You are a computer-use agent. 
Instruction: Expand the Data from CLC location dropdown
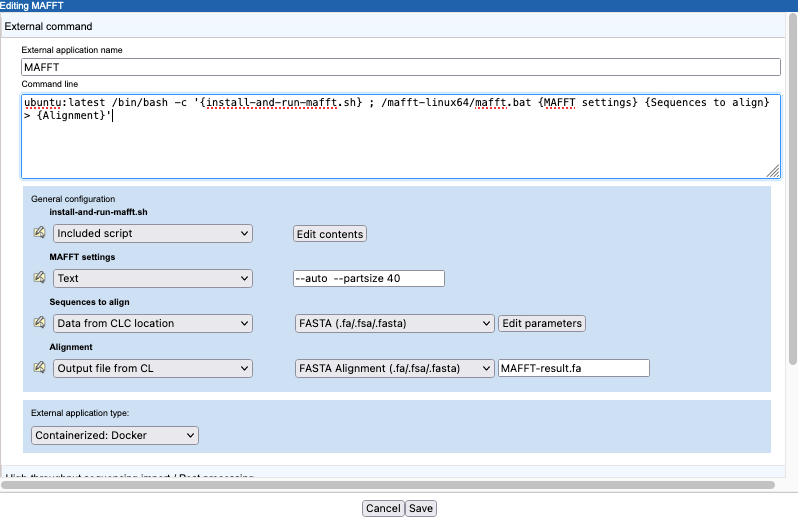pyautogui.click(x=152, y=323)
